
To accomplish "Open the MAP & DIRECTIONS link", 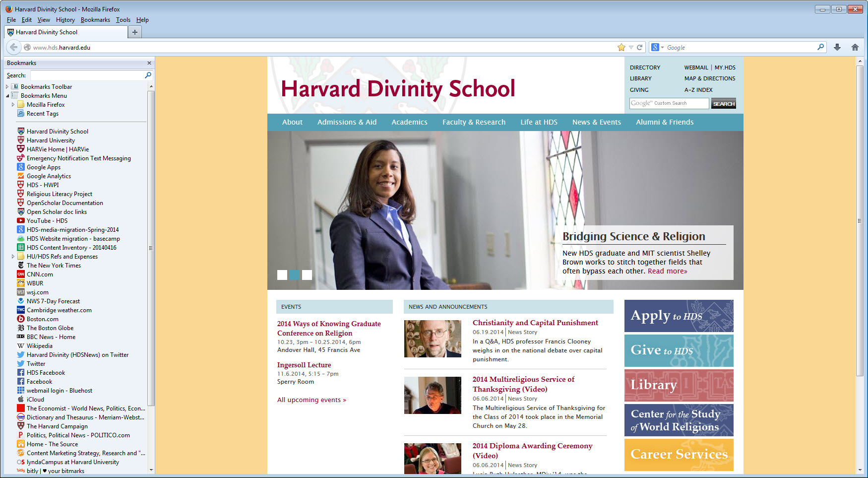I will [710, 78].
